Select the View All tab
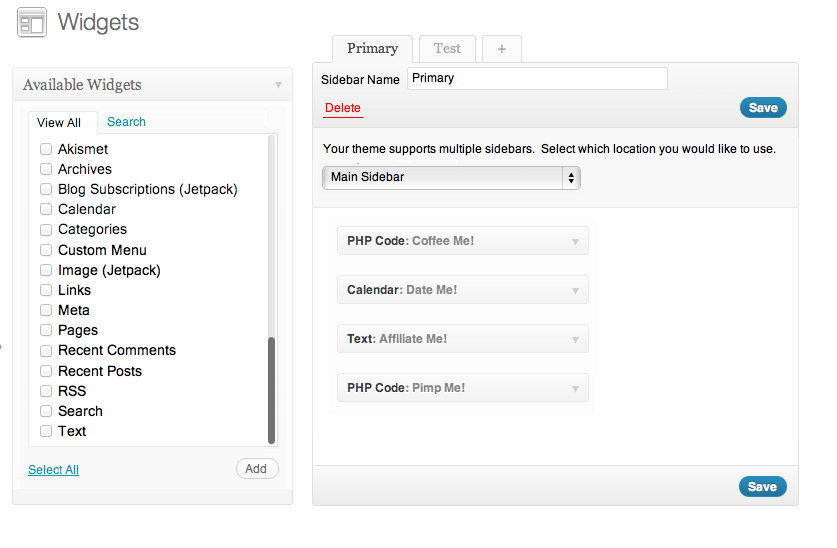837x548 pixels. pos(59,123)
